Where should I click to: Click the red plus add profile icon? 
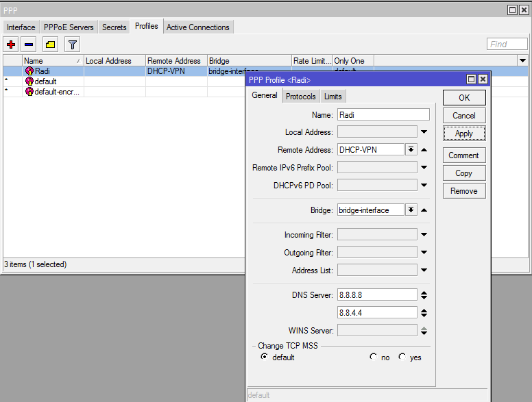[x=11, y=45]
